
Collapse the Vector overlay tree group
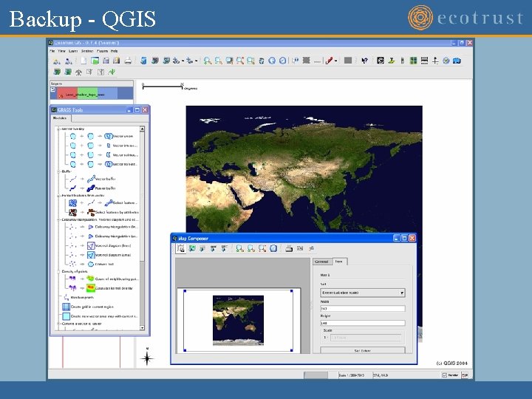[x=58, y=129]
